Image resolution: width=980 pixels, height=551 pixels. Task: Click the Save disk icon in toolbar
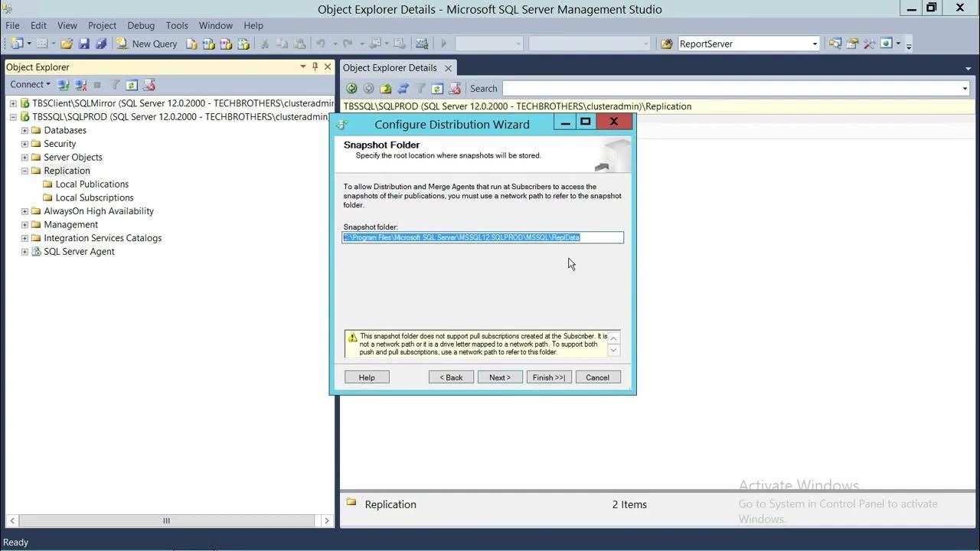click(x=83, y=44)
